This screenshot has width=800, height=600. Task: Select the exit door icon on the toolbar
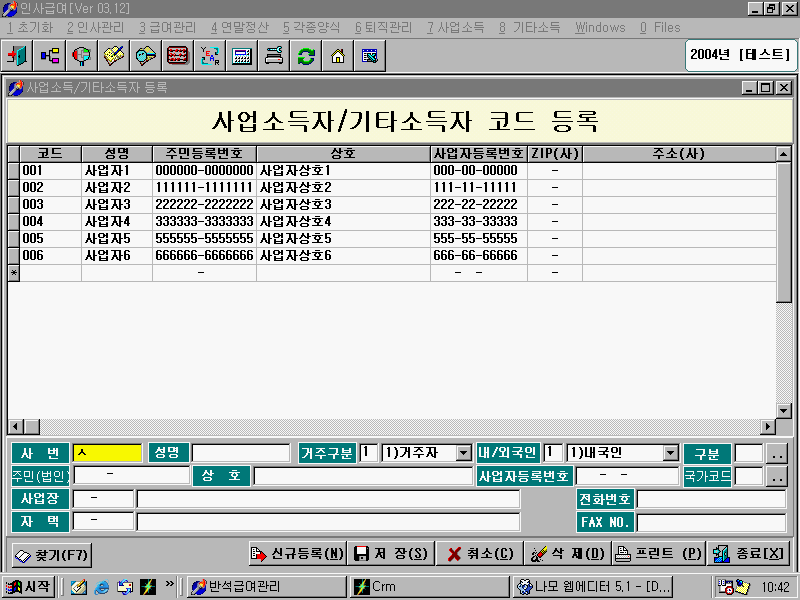[x=16, y=57]
